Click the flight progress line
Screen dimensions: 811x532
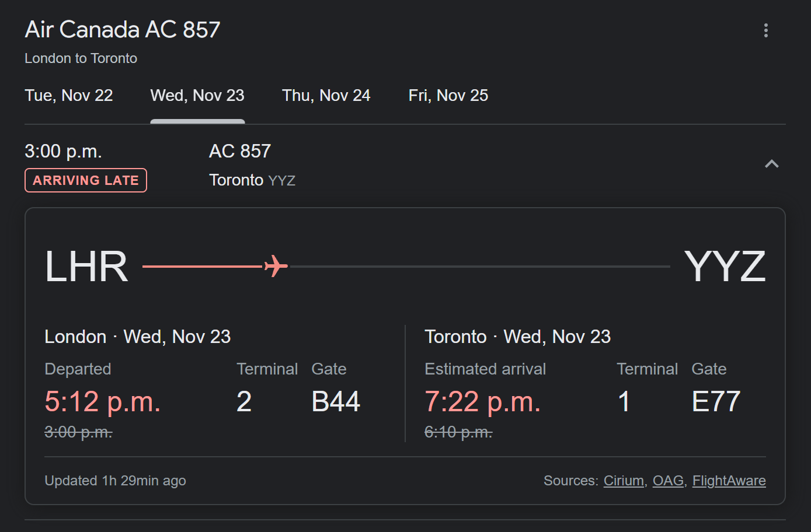(479, 267)
